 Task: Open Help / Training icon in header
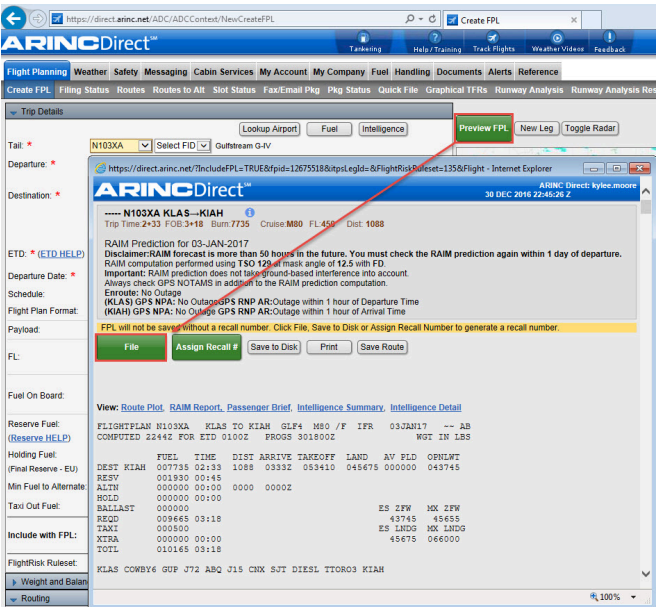click(437, 42)
